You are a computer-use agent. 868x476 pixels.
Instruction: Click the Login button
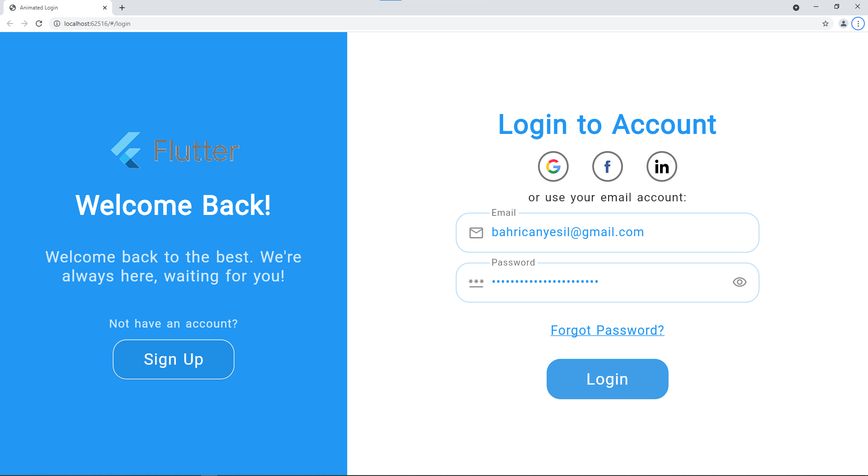607,379
